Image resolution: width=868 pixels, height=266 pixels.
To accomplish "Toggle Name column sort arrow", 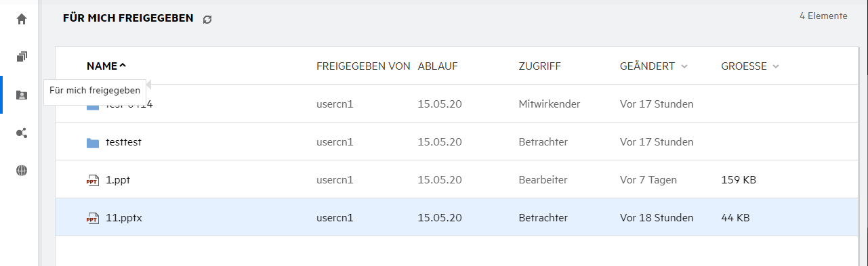I will pyautogui.click(x=123, y=66).
